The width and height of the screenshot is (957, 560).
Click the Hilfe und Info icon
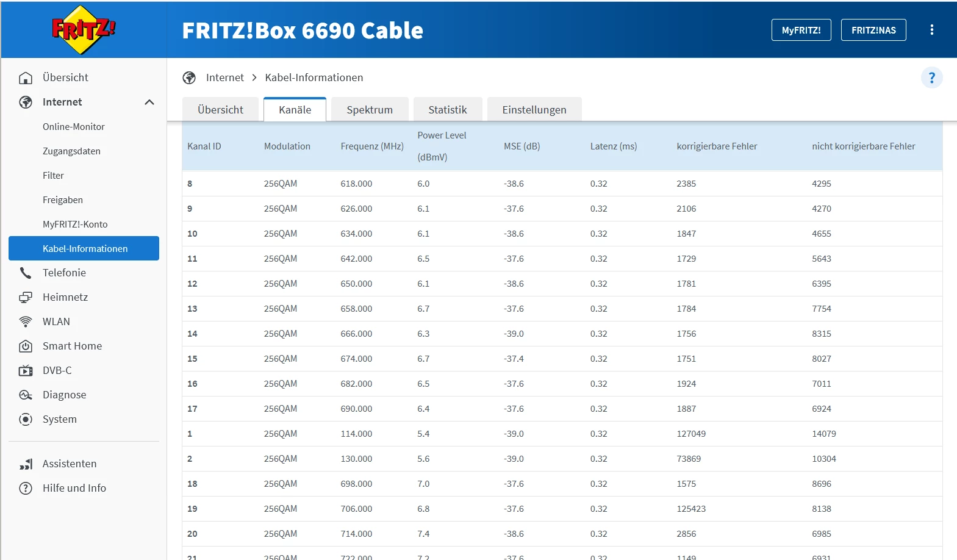pyautogui.click(x=26, y=488)
